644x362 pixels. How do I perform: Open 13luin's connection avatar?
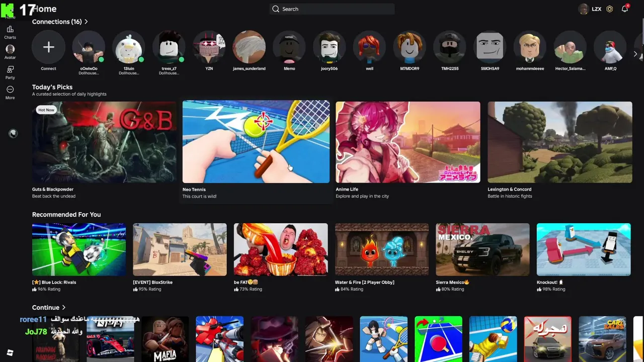click(x=129, y=47)
